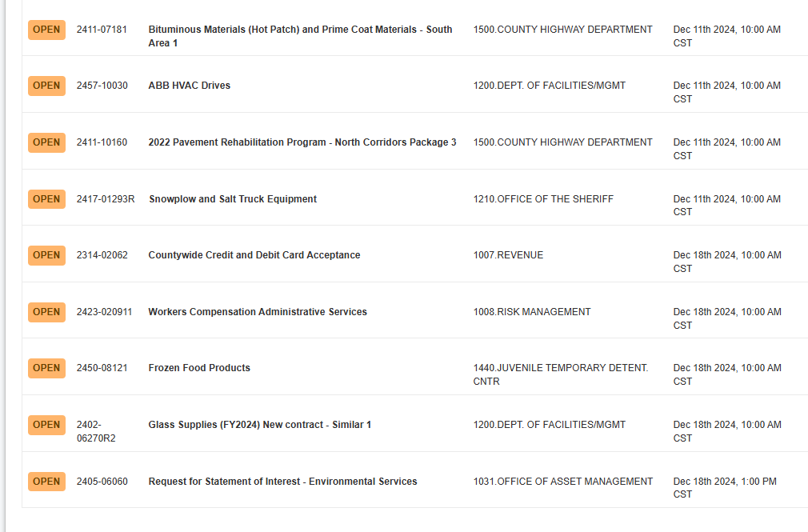Click bid number 2402-06270R2
Screen dimensions: 808x532
(96, 431)
